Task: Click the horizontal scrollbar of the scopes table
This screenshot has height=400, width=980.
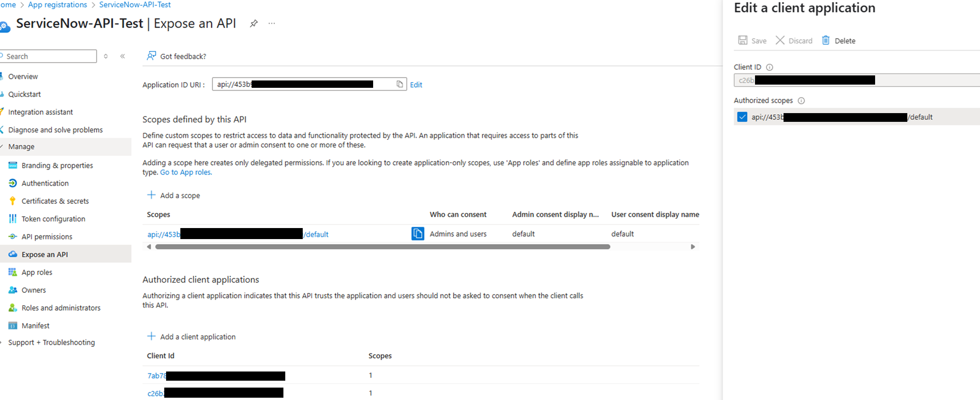Action: tap(383, 247)
